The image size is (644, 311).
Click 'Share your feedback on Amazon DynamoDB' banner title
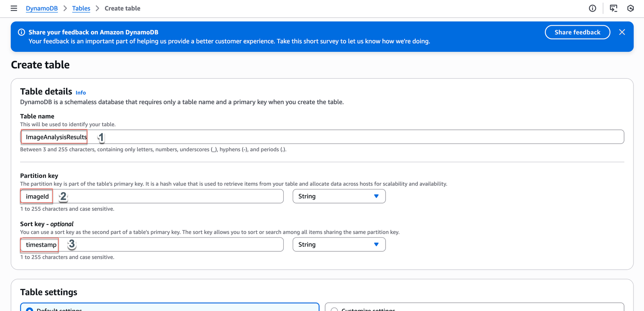pyautogui.click(x=93, y=32)
